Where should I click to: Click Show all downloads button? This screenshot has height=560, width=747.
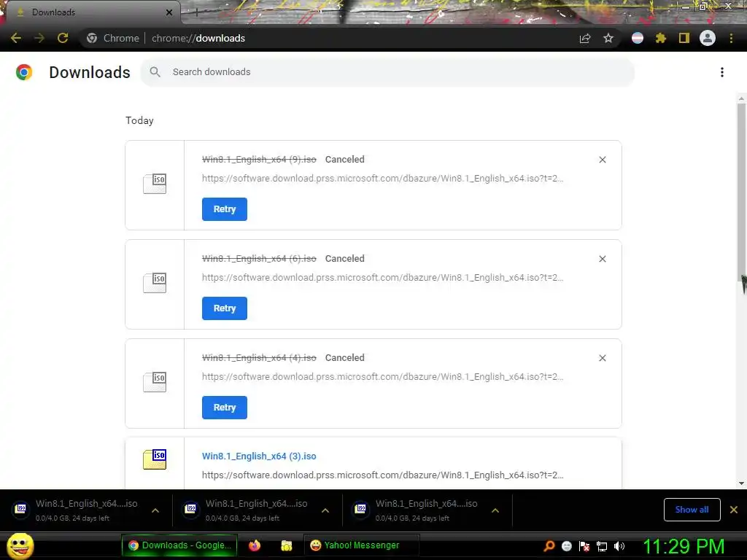click(x=692, y=510)
